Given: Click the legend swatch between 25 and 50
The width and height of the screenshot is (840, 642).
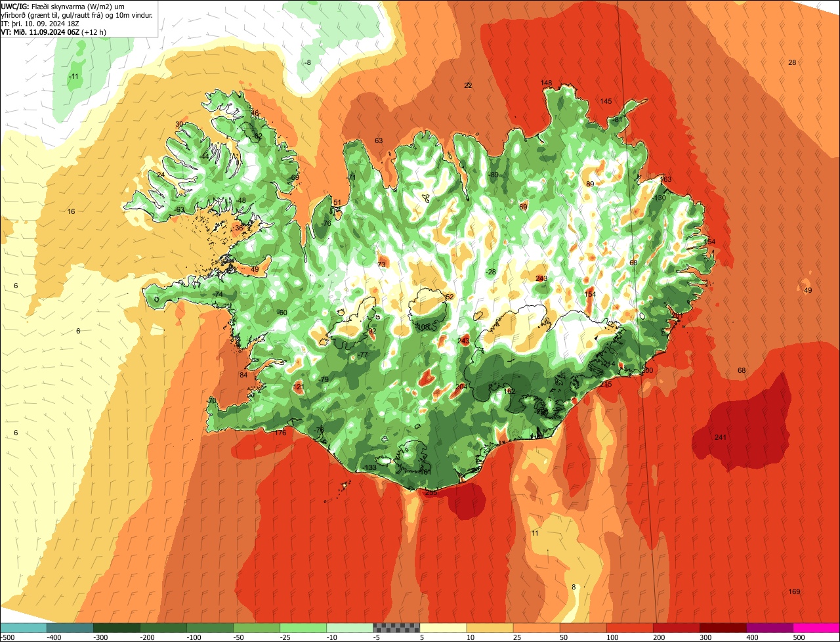Looking at the screenshot, I should coord(536,628).
